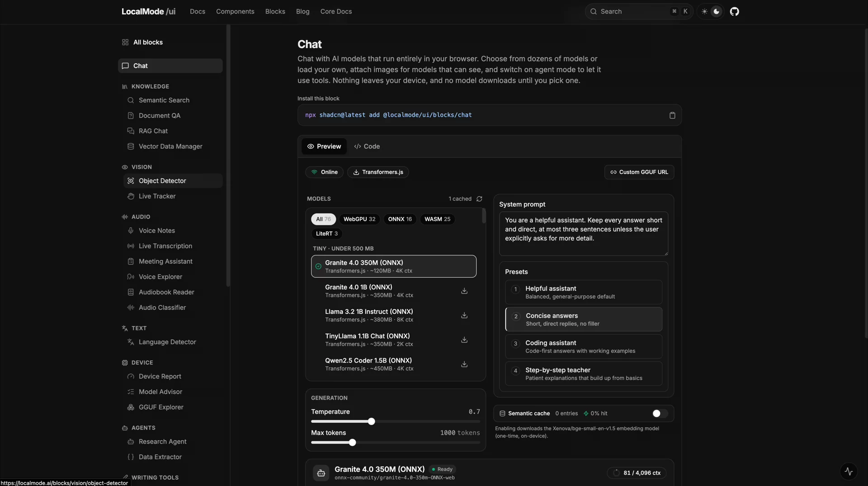Download TinyLlama 1.1B Chat model
The image size is (868, 486).
[464, 340]
